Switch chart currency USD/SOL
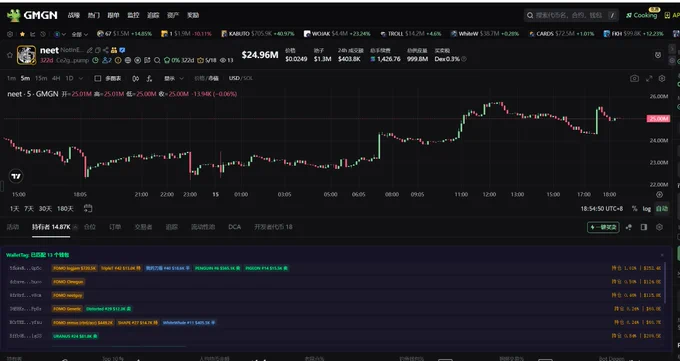The image size is (680, 361). tap(241, 79)
